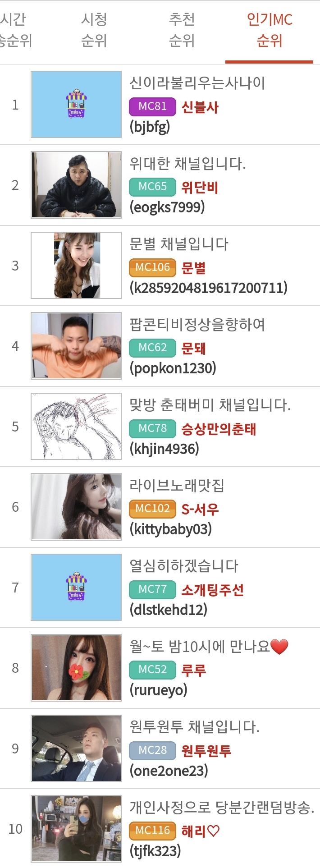
Task: Open the 위단비 streamer name link
Action: [x=200, y=187]
